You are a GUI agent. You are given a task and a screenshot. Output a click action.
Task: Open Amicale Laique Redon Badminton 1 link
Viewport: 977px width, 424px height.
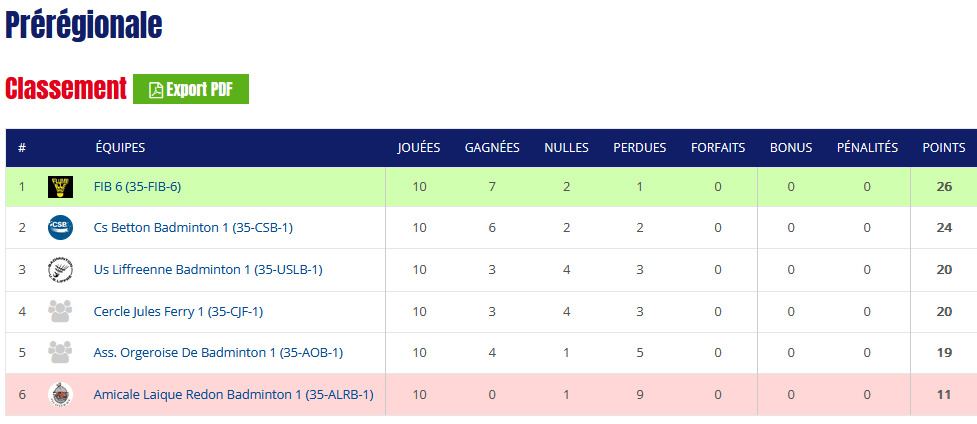point(234,394)
